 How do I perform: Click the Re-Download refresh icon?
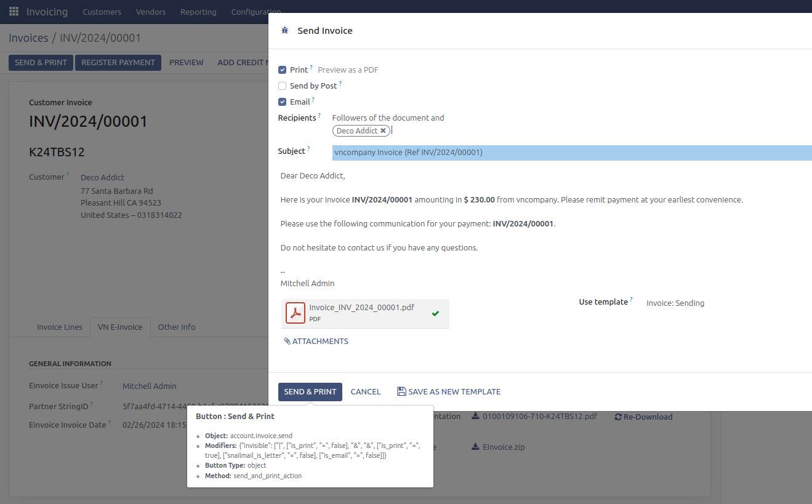click(618, 417)
